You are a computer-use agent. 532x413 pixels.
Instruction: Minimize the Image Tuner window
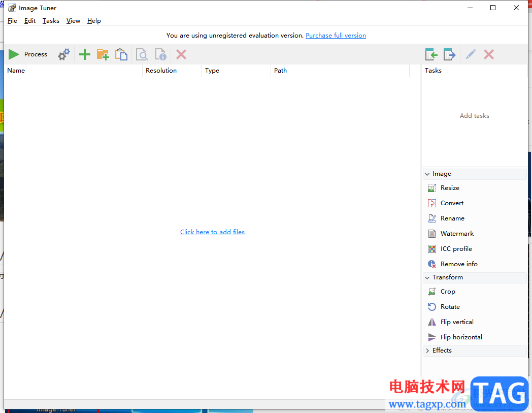pos(470,8)
